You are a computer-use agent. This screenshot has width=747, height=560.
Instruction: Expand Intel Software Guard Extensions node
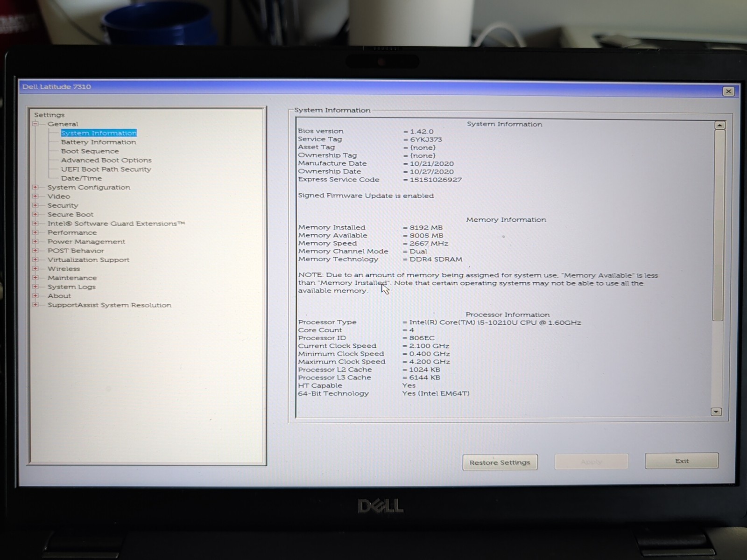pyautogui.click(x=35, y=224)
